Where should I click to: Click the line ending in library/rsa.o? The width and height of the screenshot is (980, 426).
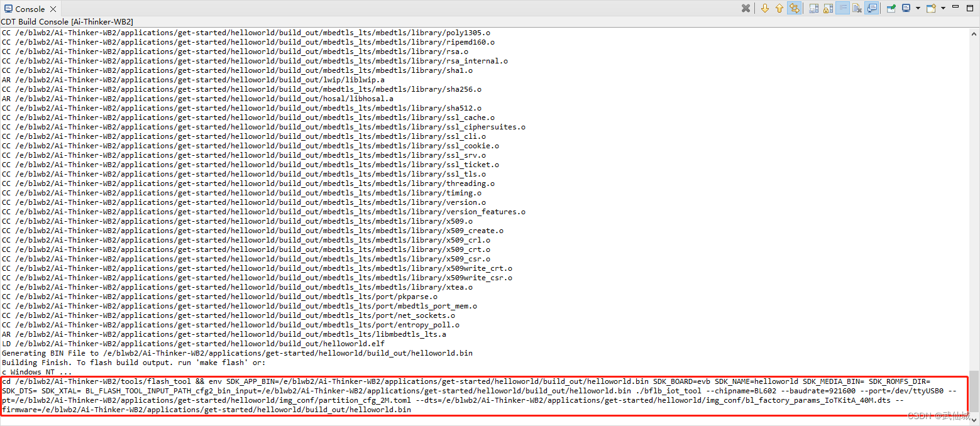(x=234, y=52)
